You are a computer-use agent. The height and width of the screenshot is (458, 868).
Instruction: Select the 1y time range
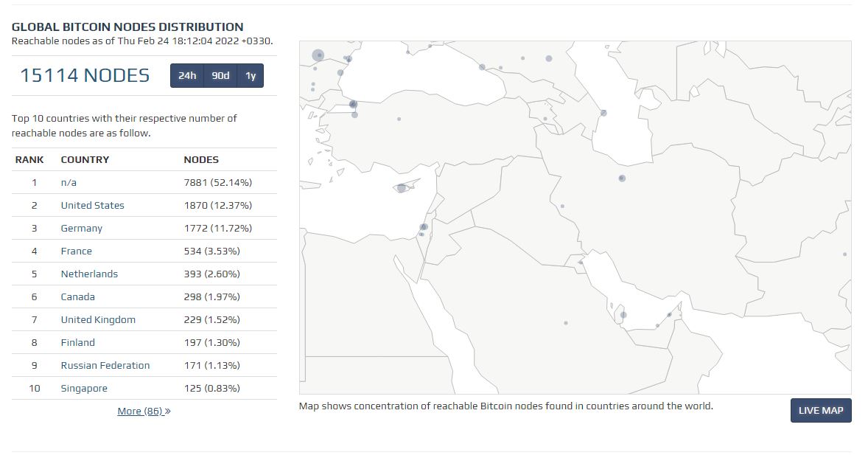pyautogui.click(x=251, y=76)
